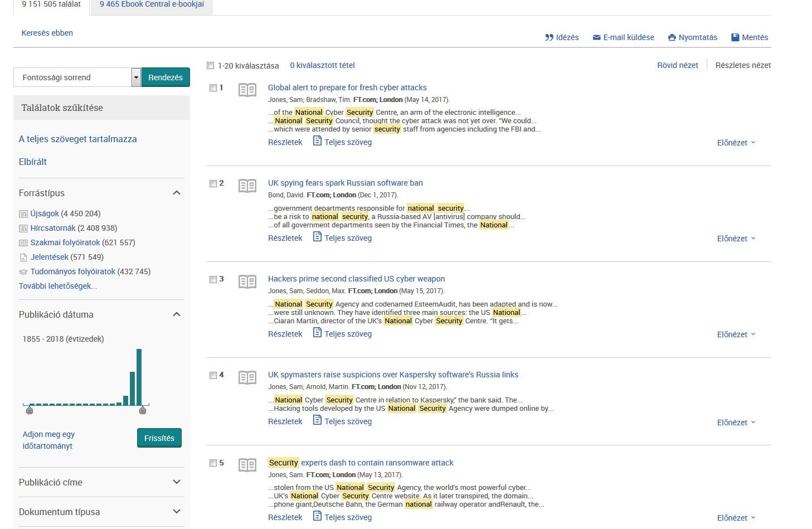Check the box for result 5
This screenshot has height=529, width=812.
[213, 463]
